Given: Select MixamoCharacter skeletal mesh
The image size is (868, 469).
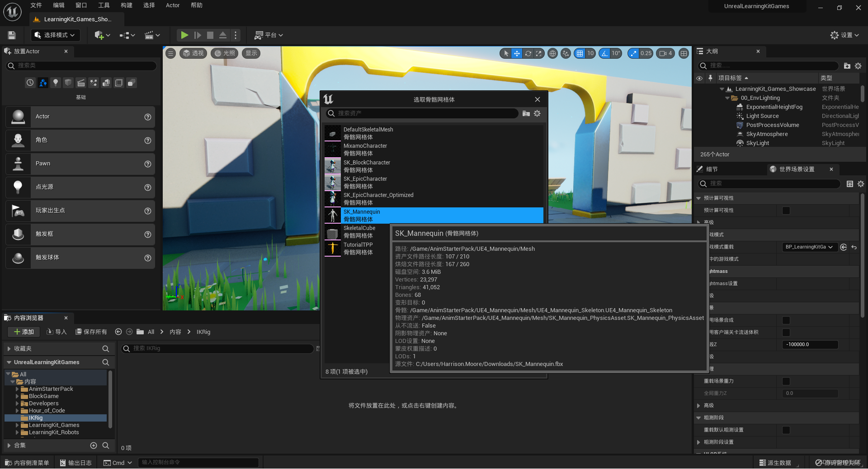Looking at the screenshot, I should pos(434,150).
